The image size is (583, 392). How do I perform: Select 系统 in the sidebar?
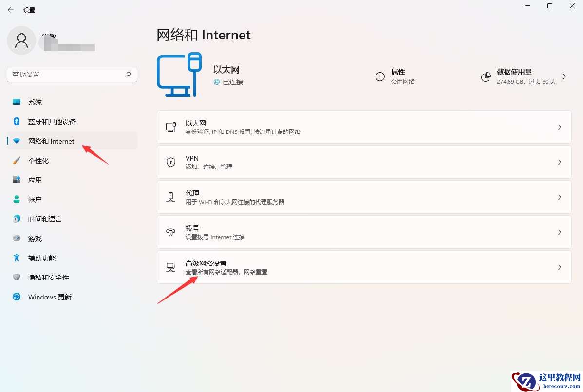[35, 102]
